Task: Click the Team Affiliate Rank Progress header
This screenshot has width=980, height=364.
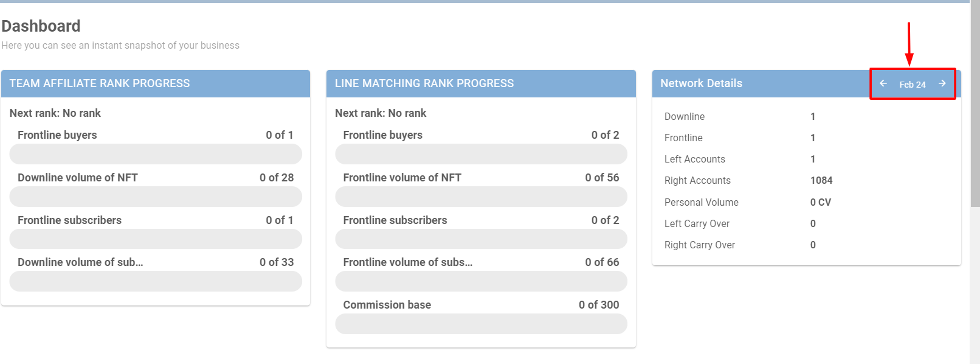Action: (100, 83)
